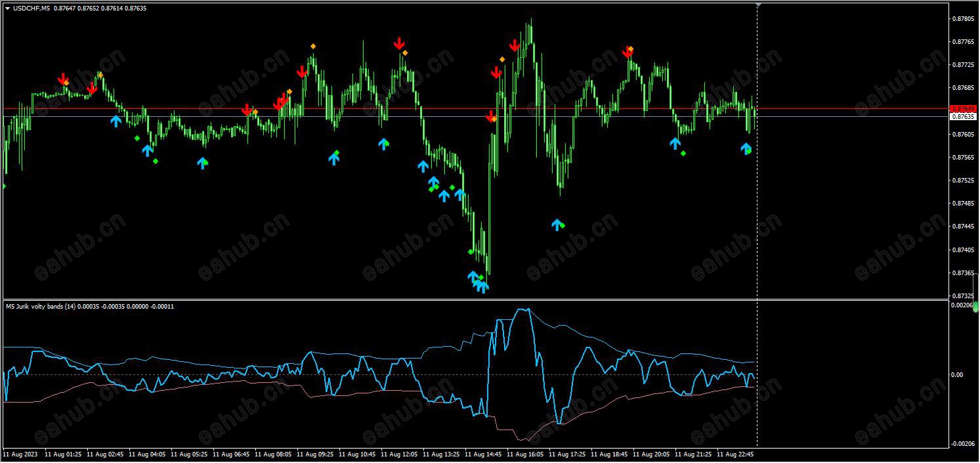Select the orange diamond atop the 09:25 peak
The height and width of the screenshot is (463, 980).
point(313,46)
